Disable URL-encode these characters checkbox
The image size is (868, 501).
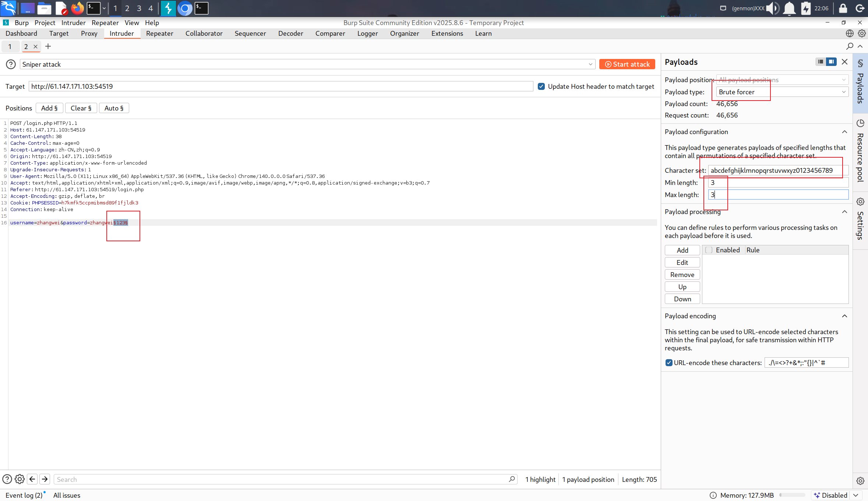coord(669,363)
